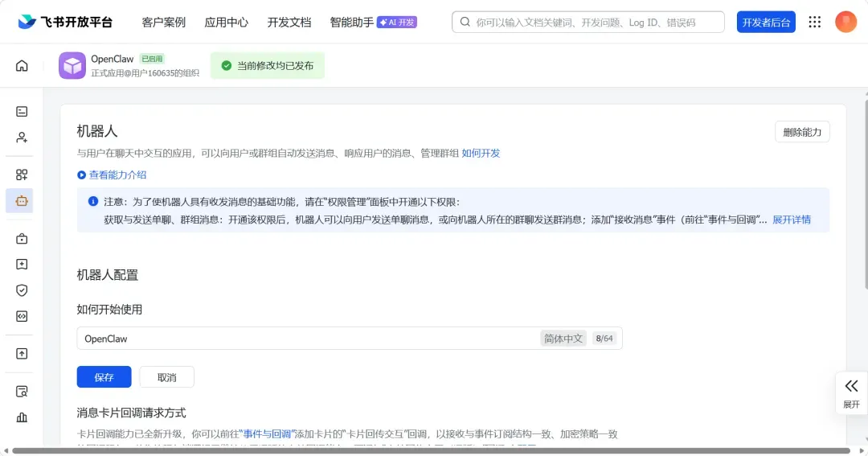Open the apps grid launcher in header

pos(815,22)
